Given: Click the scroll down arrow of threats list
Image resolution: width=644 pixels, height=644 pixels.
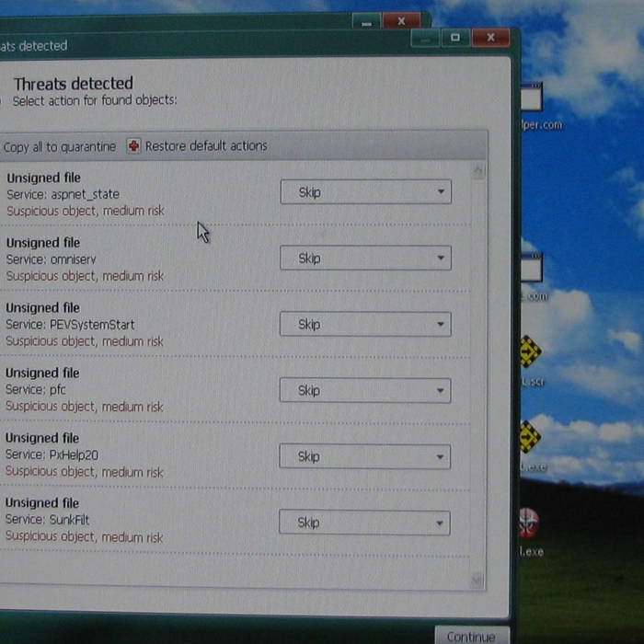Looking at the screenshot, I should pos(477,580).
